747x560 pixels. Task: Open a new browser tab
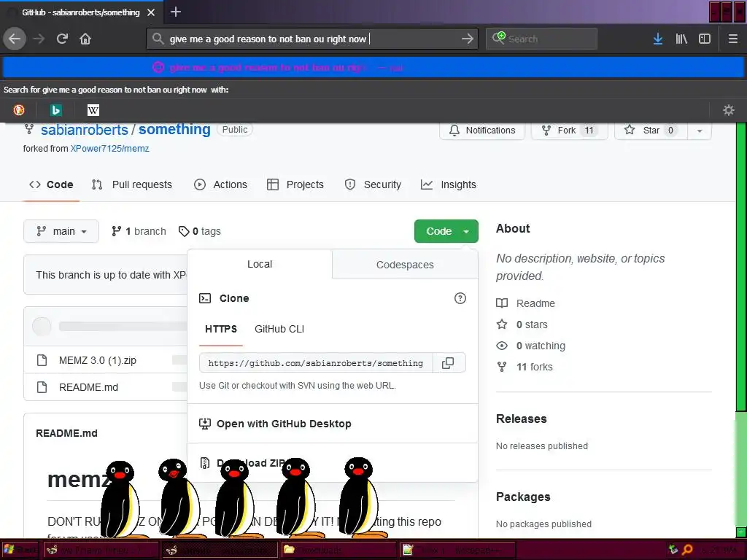point(175,12)
